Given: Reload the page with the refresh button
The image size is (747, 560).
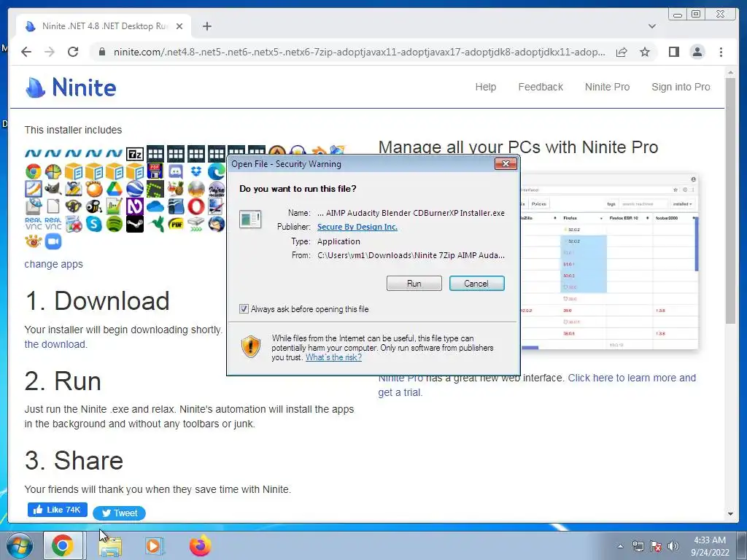Looking at the screenshot, I should (73, 52).
